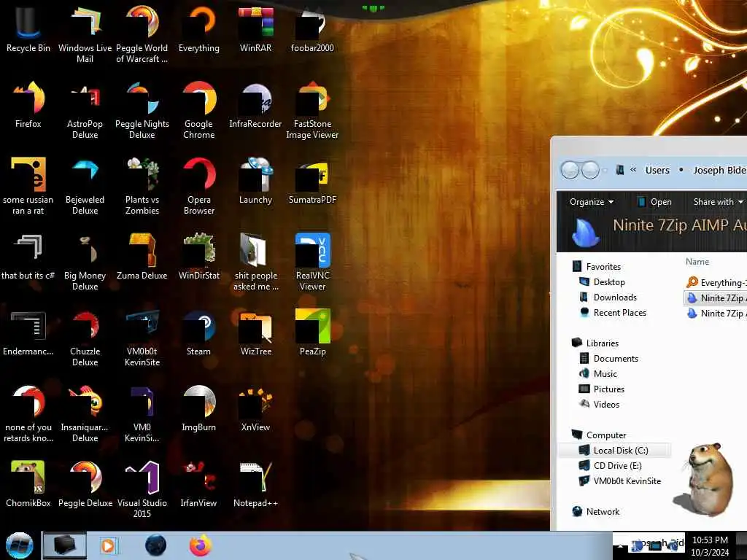Select the Chuzzle Deluxe desktop icon
The image size is (747, 560).
click(85, 338)
